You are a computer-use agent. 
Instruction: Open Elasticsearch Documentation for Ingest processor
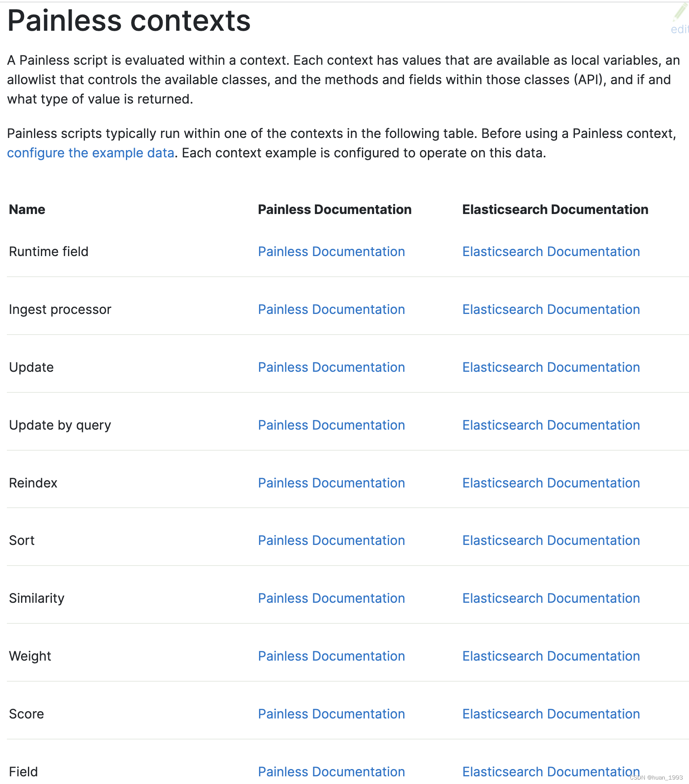[x=551, y=309]
